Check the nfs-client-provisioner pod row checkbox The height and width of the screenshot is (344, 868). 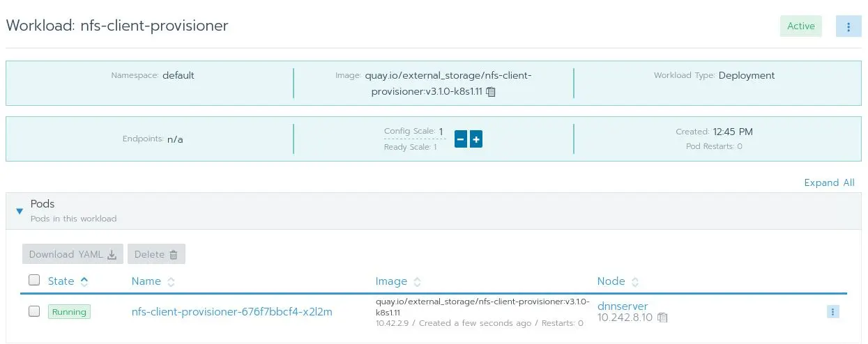(34, 311)
